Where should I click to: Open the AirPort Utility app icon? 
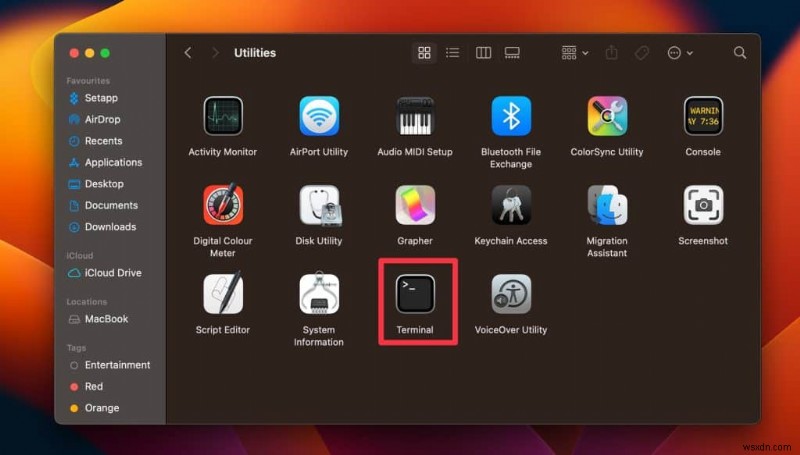point(319,116)
